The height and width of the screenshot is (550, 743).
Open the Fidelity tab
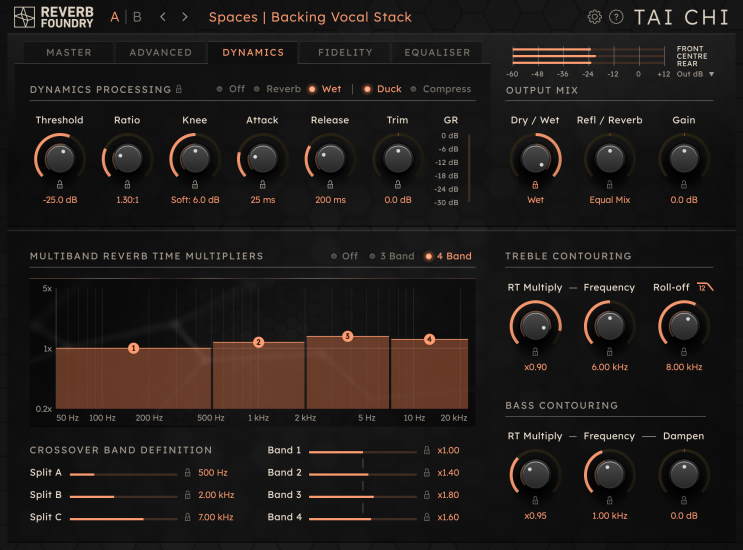click(345, 52)
